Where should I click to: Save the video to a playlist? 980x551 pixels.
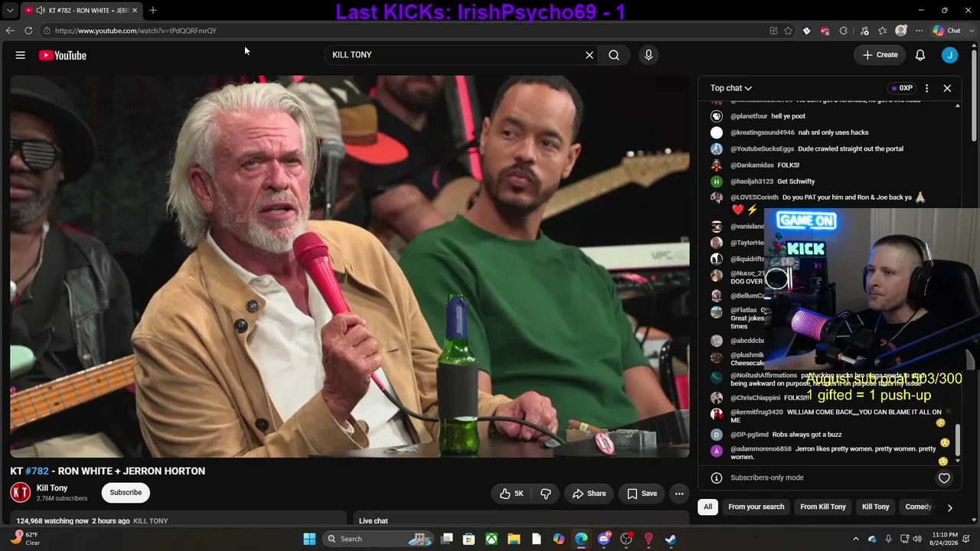coord(642,494)
